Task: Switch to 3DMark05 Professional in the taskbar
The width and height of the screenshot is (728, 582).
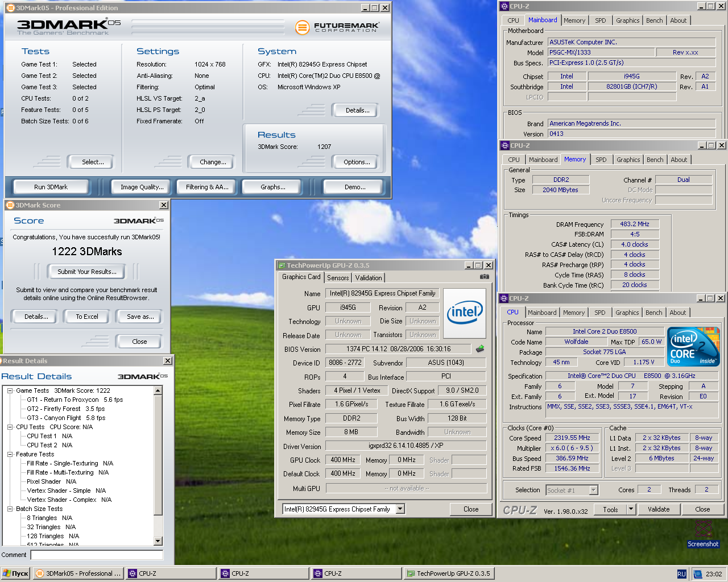Action: tap(78, 573)
